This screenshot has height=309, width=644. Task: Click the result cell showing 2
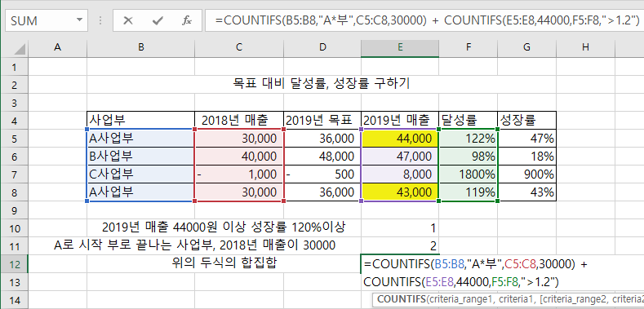400,246
